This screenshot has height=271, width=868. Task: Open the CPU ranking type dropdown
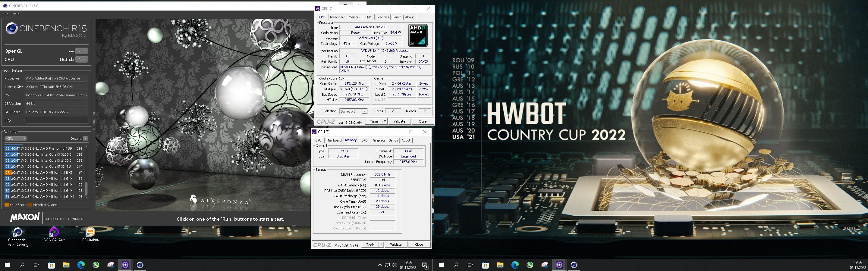[x=15, y=139]
